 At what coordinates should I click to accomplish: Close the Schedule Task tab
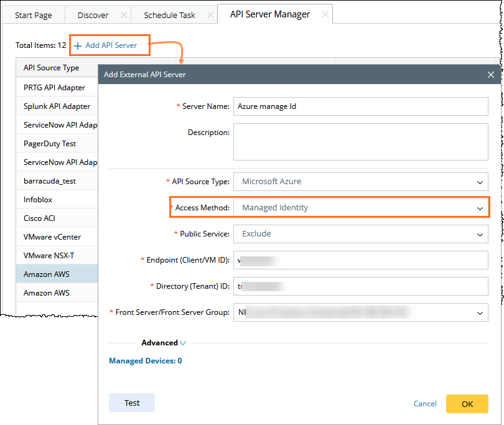coord(207,15)
